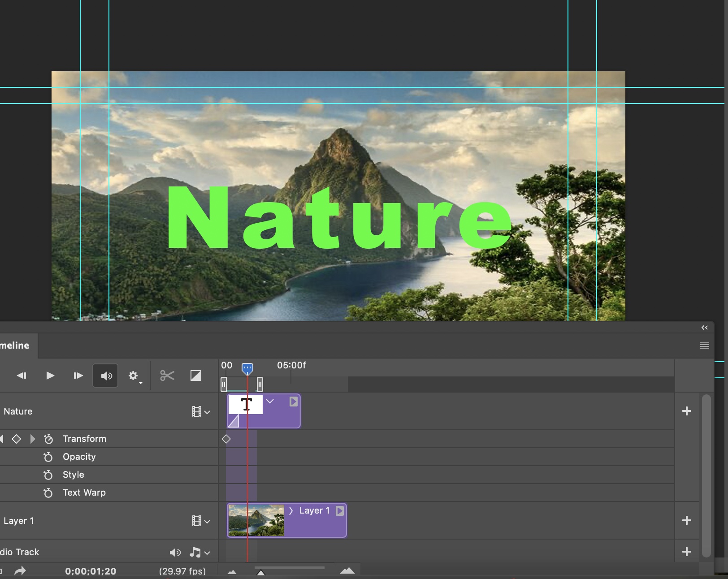Click the go-to-previous-frame icon
The width and height of the screenshot is (728, 579).
(21, 376)
